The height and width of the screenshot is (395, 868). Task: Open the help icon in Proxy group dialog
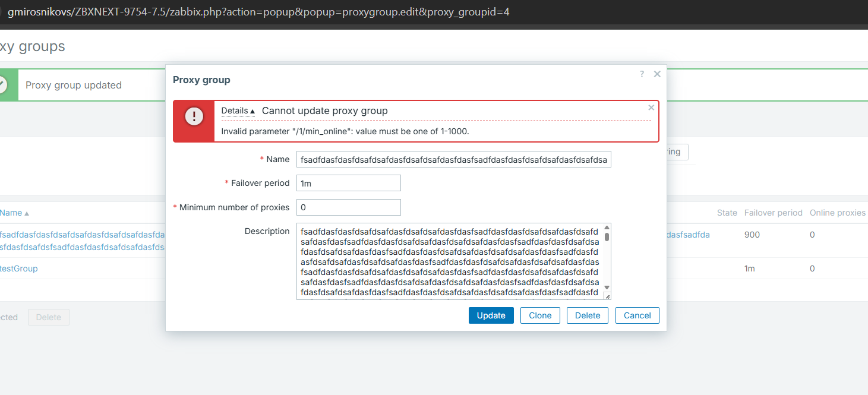click(642, 74)
